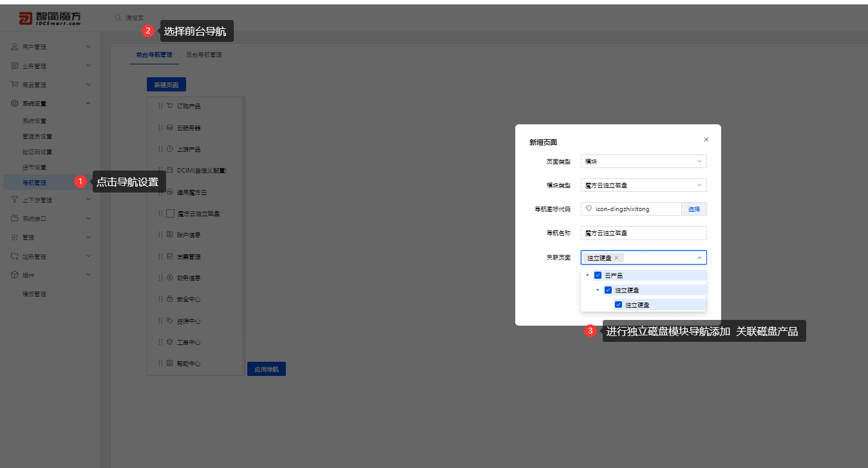Click the drag handle of 订购产品 row
The image size is (868, 468).
(x=160, y=106)
